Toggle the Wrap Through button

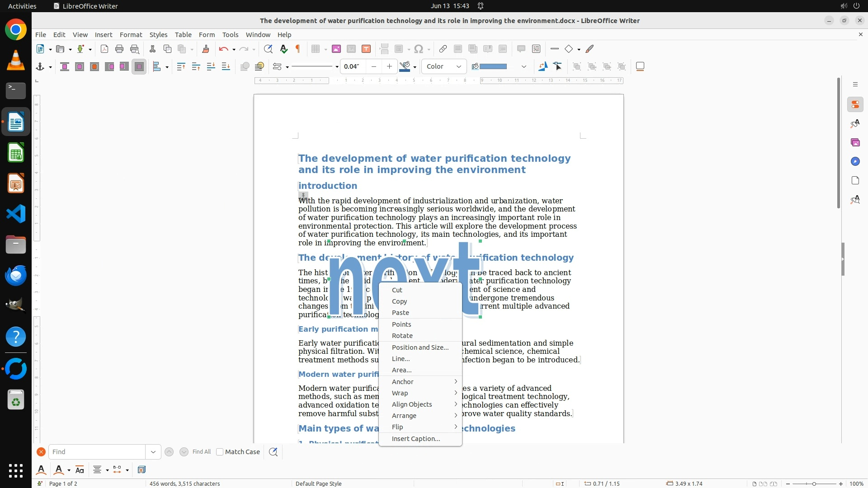pyautogui.click(x=139, y=66)
